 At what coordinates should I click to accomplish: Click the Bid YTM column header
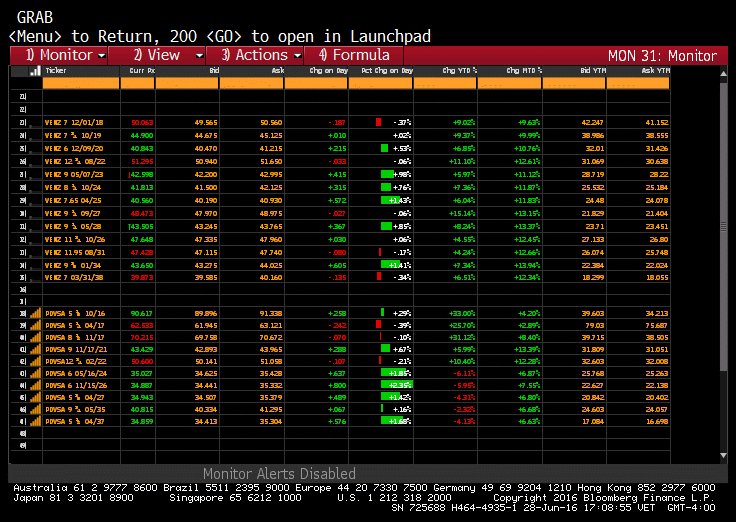coord(593,70)
